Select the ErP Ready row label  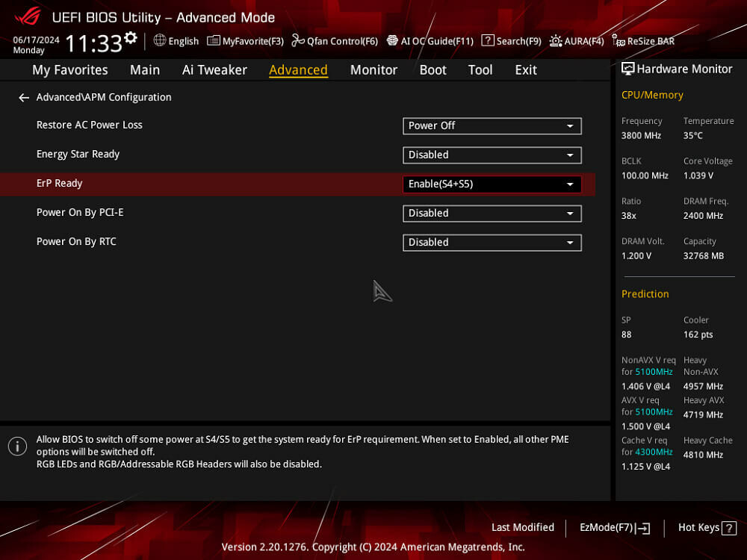click(x=60, y=184)
